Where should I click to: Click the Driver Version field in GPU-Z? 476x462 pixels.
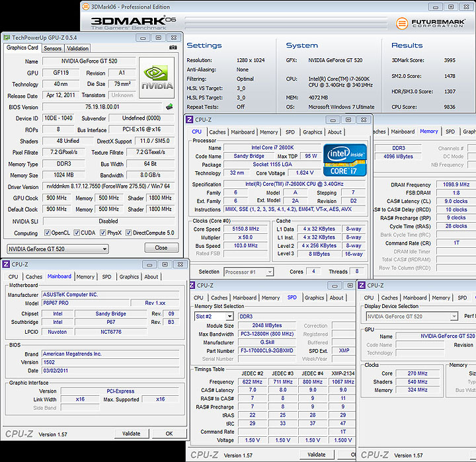(108, 187)
